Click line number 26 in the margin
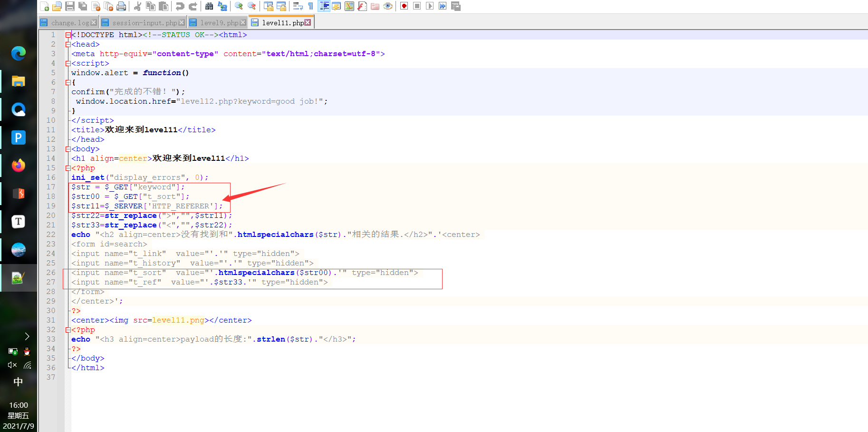 point(51,273)
